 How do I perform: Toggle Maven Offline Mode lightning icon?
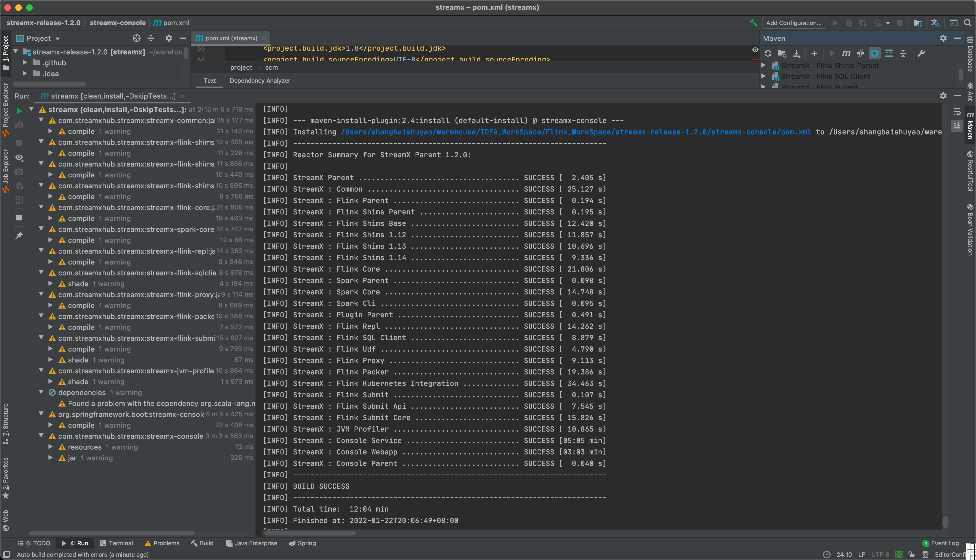pos(875,53)
